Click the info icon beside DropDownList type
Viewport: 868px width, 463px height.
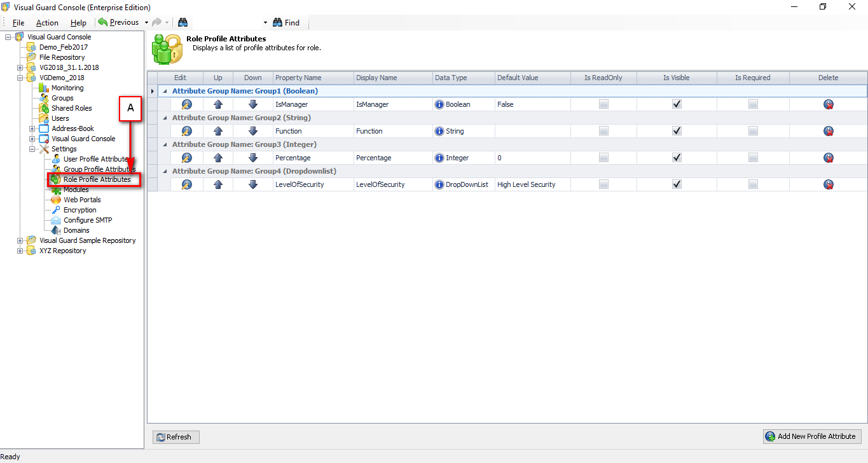439,184
